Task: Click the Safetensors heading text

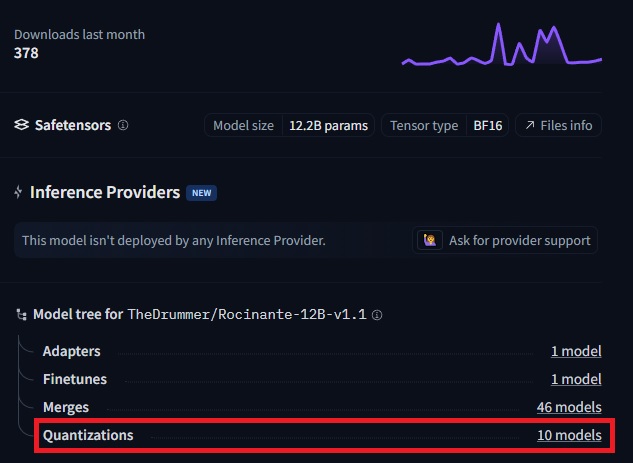Action: pyautogui.click(x=73, y=125)
